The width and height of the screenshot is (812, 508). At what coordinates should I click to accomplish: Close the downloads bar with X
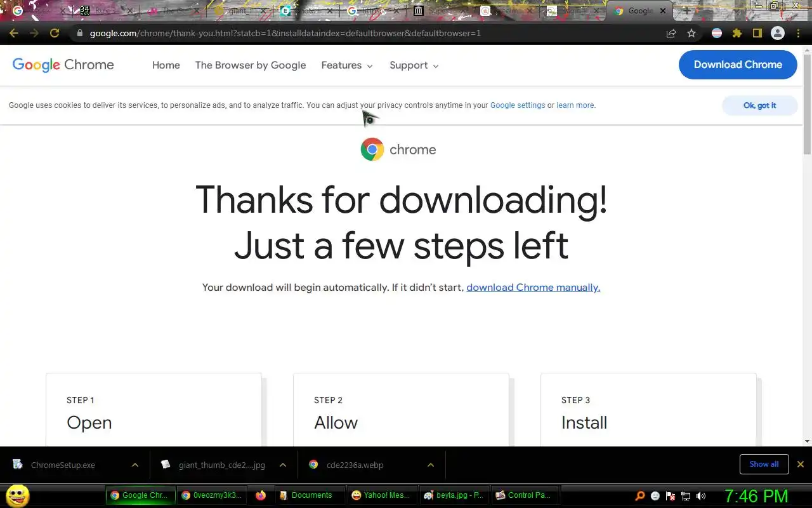(801, 464)
